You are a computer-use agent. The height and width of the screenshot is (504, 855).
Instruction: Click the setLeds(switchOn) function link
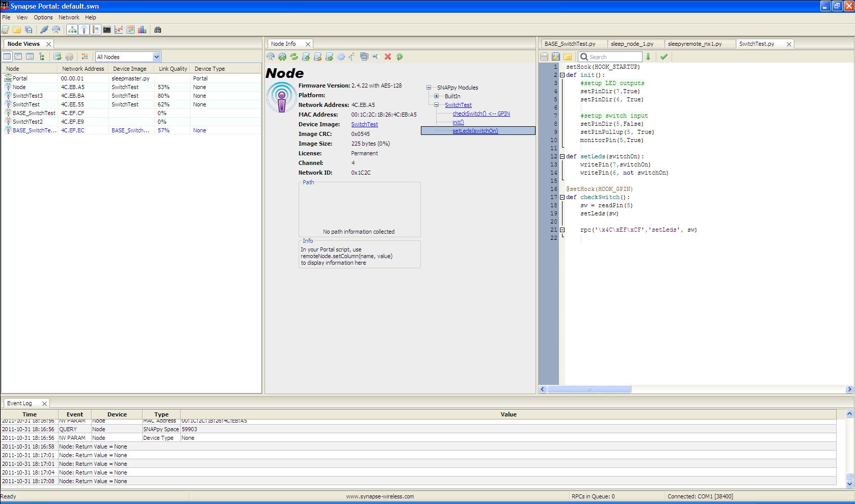(x=475, y=131)
